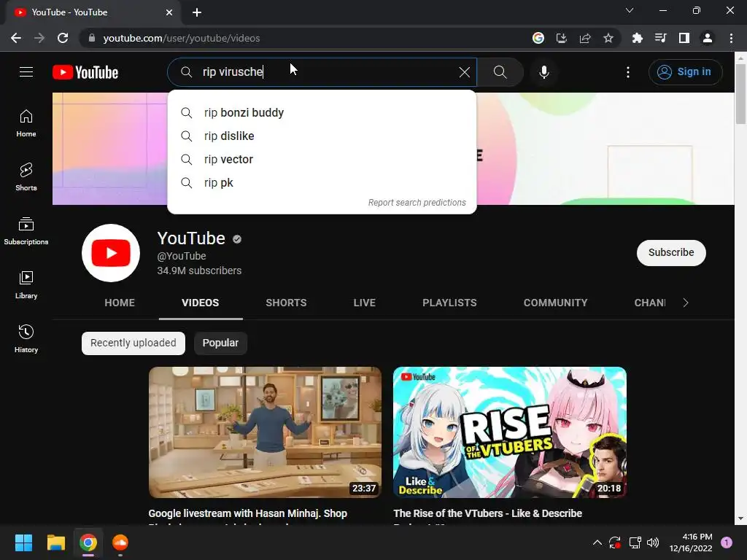Select the 'rip vector' suggestion
This screenshot has height=560, width=747.
coord(322,159)
